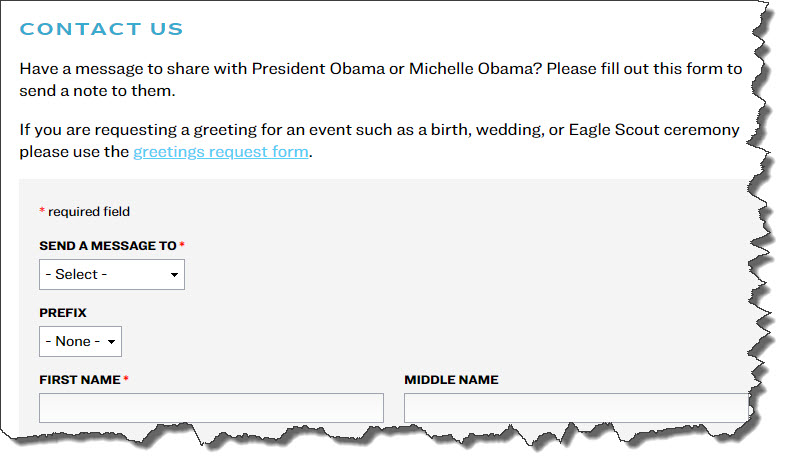Focus the Middle Name text field
The image size is (793, 468).
coord(575,408)
